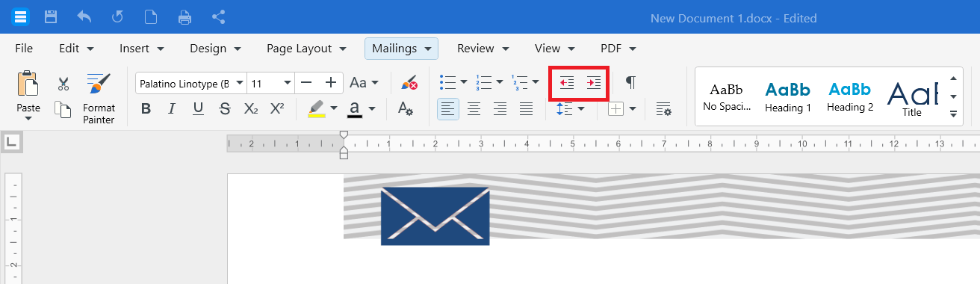This screenshot has width=980, height=284.
Task: Apply the Heading 2 style
Action: [x=850, y=97]
